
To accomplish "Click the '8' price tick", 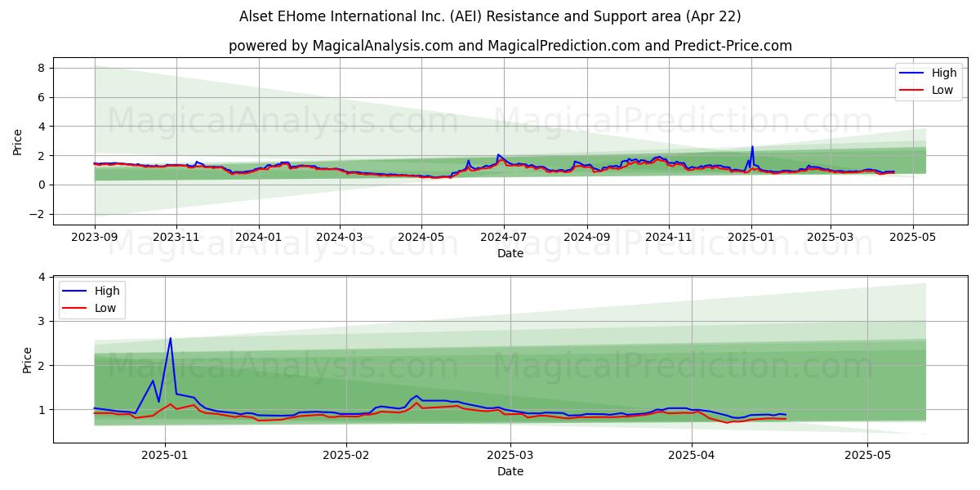I will point(40,68).
